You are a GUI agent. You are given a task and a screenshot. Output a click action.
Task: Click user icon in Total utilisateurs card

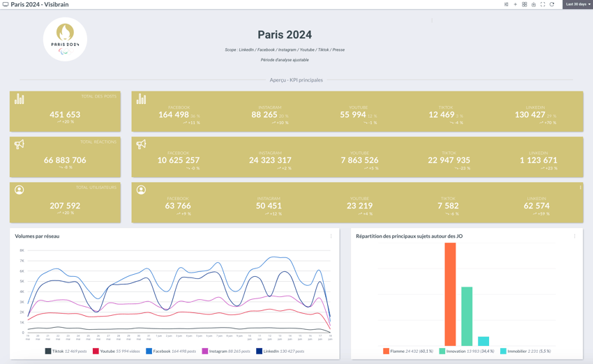pos(20,190)
